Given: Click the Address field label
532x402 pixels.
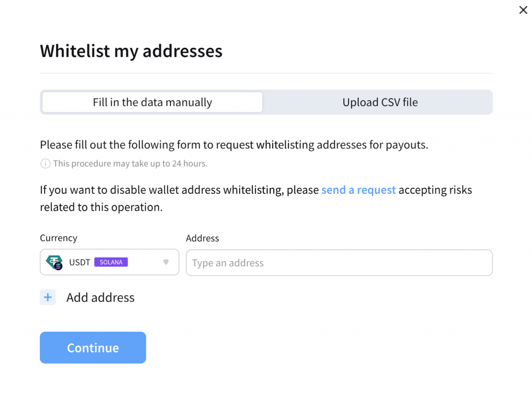Looking at the screenshot, I should [x=202, y=238].
